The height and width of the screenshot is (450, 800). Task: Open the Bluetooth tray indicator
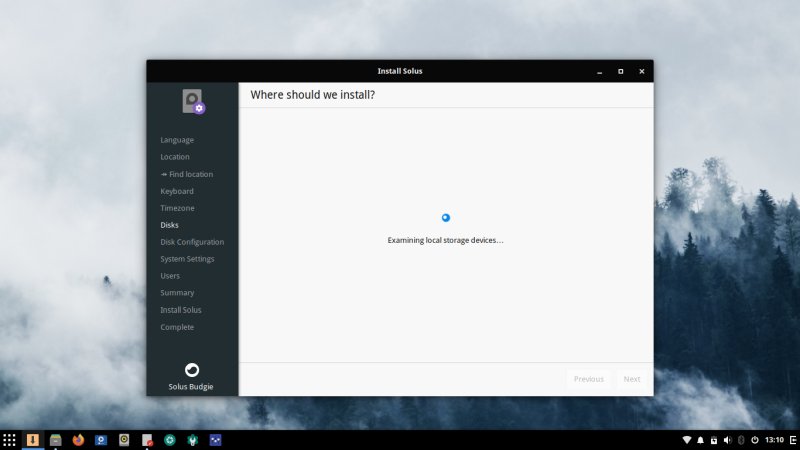pyautogui.click(x=741, y=440)
